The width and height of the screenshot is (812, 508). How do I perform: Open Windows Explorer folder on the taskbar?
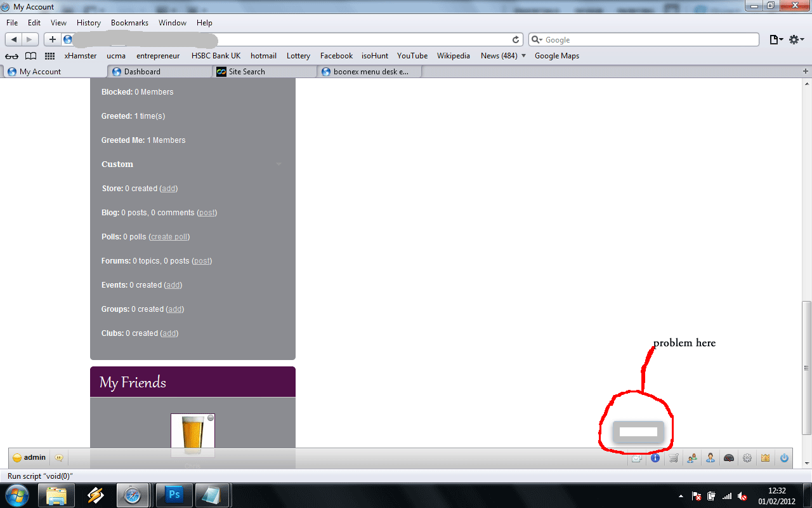point(56,495)
